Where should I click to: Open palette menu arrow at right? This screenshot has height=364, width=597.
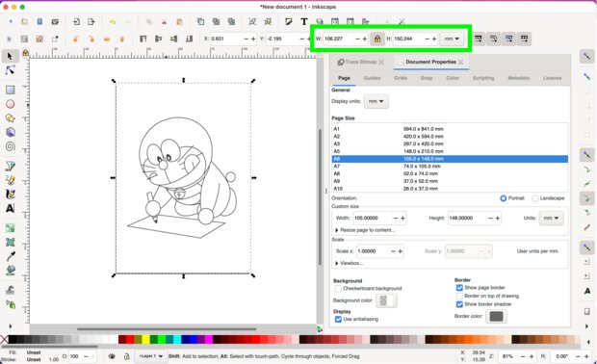[589, 342]
